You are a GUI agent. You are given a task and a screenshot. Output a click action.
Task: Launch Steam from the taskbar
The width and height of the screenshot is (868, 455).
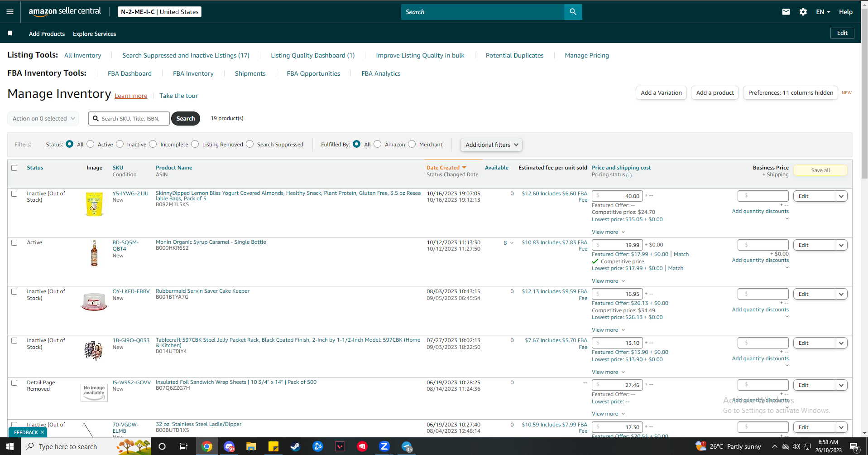tap(295, 446)
